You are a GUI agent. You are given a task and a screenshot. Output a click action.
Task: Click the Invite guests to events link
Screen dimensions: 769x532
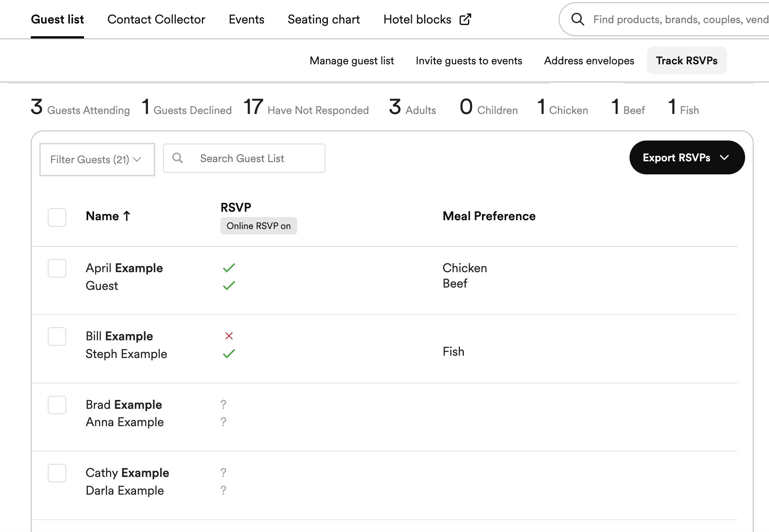[x=468, y=60]
